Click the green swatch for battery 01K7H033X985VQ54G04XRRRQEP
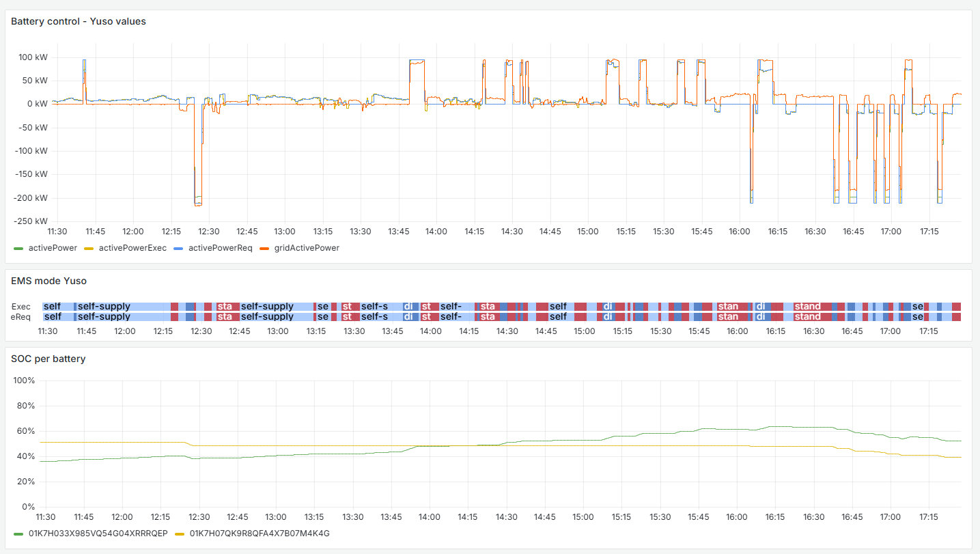Viewport: 980px width, 554px height. (18, 534)
